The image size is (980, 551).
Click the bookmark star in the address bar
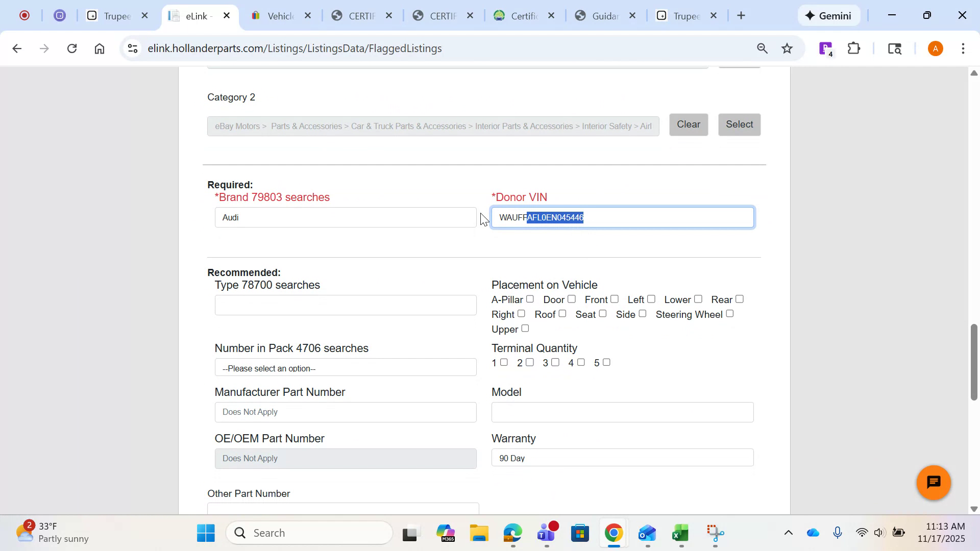point(787,48)
